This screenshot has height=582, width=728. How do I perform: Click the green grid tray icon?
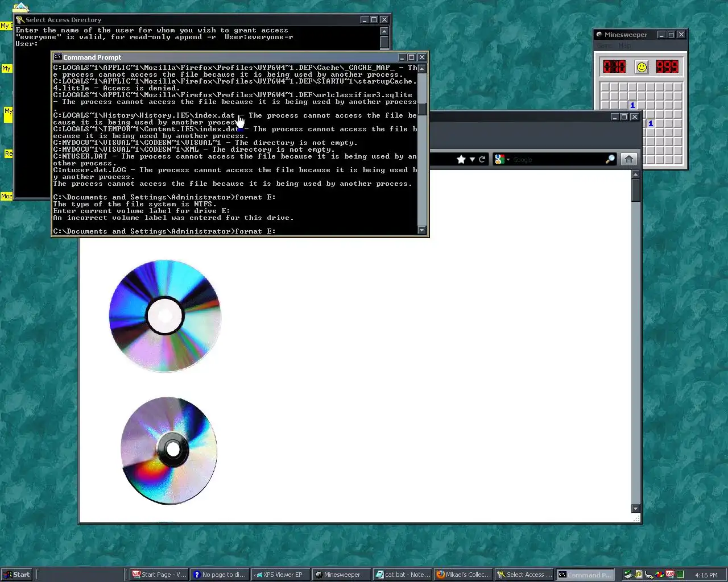(x=680, y=575)
